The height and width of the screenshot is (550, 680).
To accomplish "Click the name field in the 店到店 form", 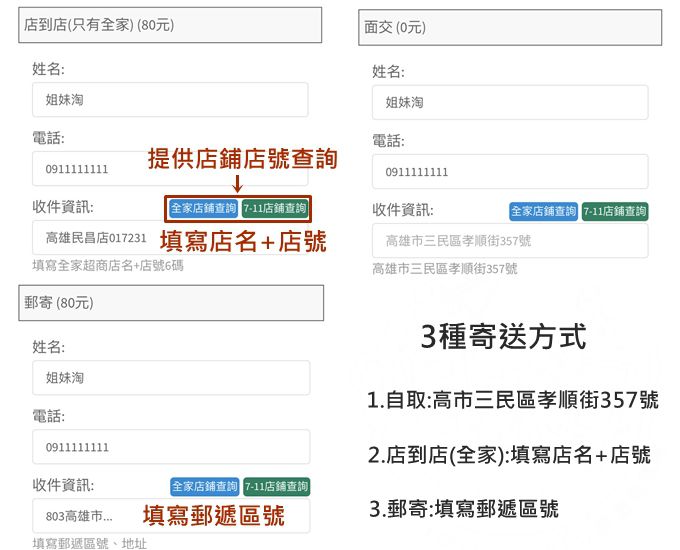I will [170, 100].
